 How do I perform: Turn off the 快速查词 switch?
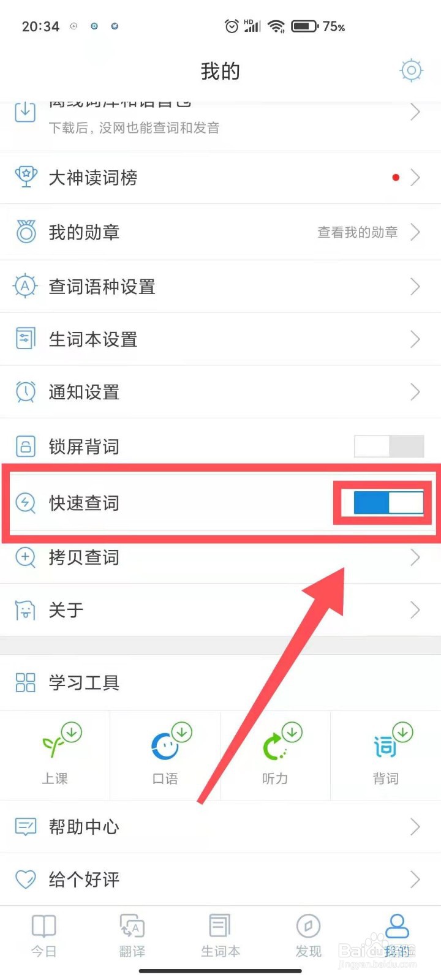(x=389, y=503)
